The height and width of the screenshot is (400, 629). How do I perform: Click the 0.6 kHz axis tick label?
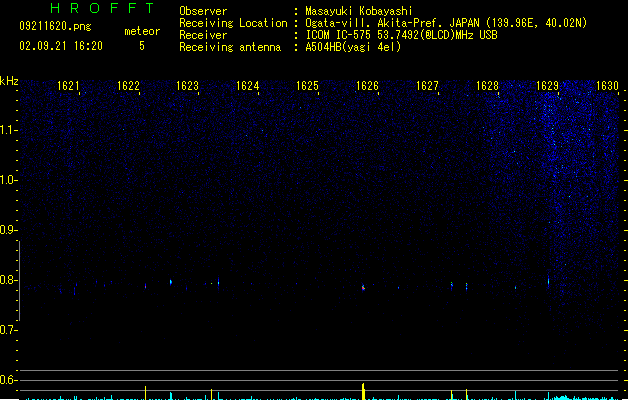coord(8,380)
